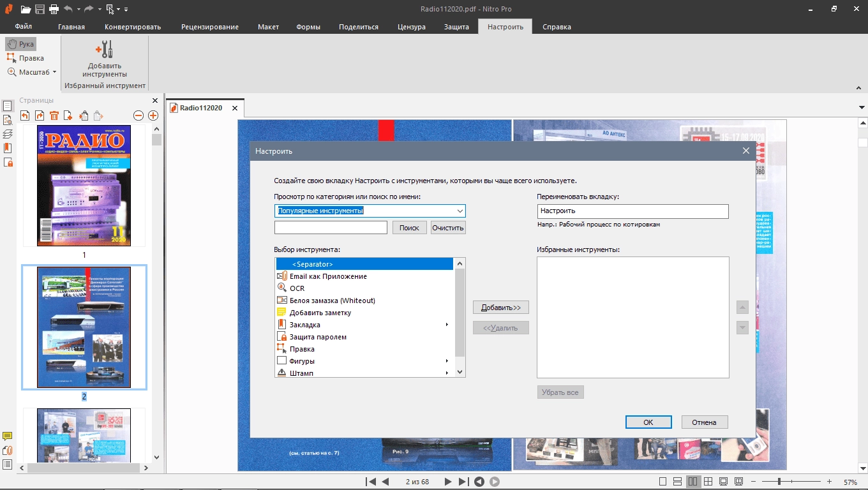
Task: Click the insert page icon
Action: [x=68, y=115]
